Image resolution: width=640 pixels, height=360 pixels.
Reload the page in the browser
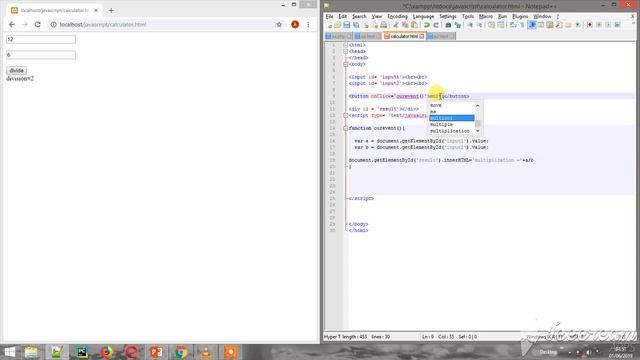(x=38, y=24)
